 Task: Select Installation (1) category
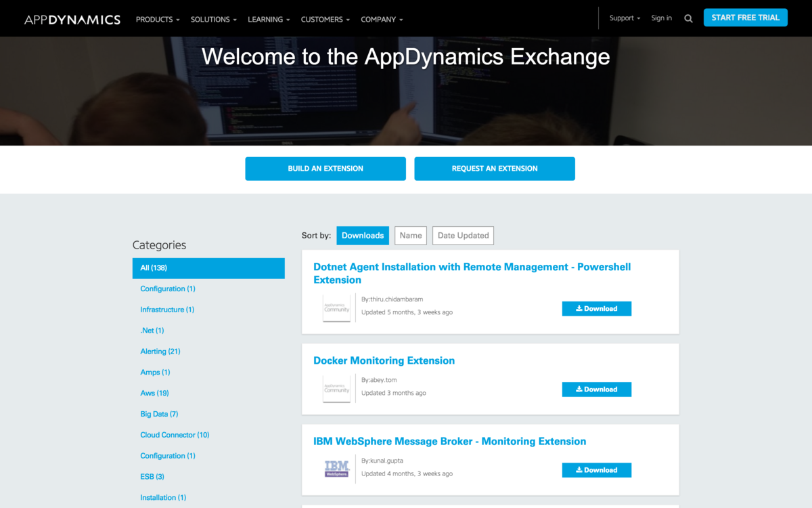pos(163,498)
